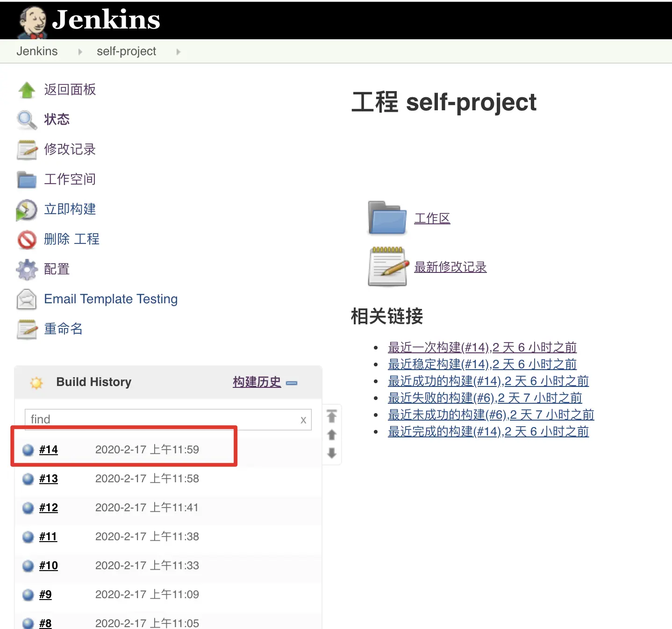
Task: Click the blue status ball of build #9
Action: 28,594
